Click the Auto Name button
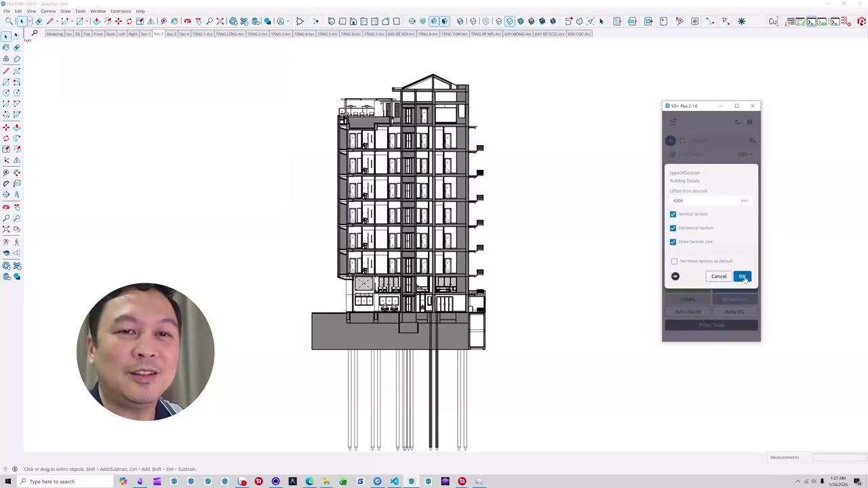Viewport: 868px width, 488px height. tap(688, 312)
